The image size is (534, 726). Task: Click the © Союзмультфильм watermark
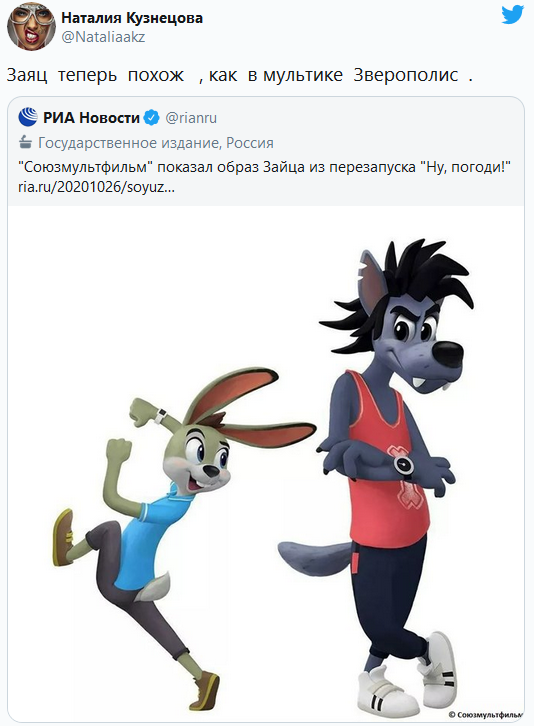pos(486,714)
